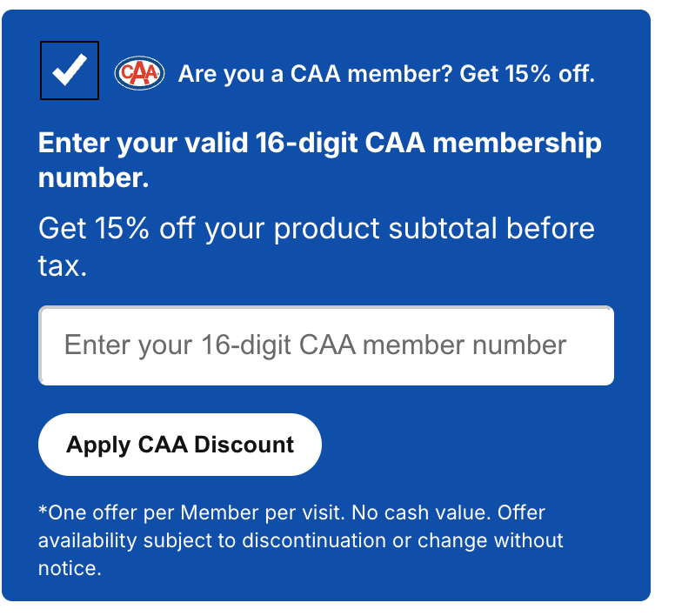
Task: Toggle the CAA membership discount checkbox off
Action: [x=70, y=70]
